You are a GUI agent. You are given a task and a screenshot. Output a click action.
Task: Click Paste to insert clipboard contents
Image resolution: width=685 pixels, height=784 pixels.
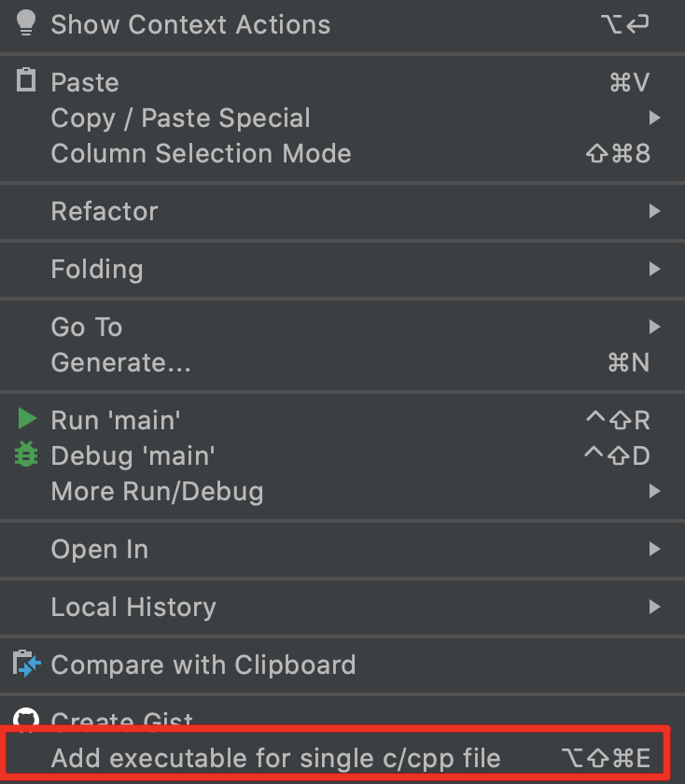pos(84,82)
